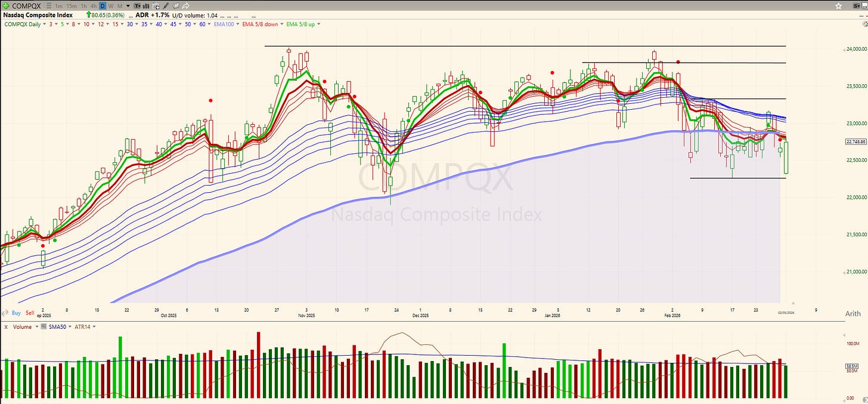This screenshot has height=404, width=868.
Task: Open the text annotation tool icon
Action: 137,6
